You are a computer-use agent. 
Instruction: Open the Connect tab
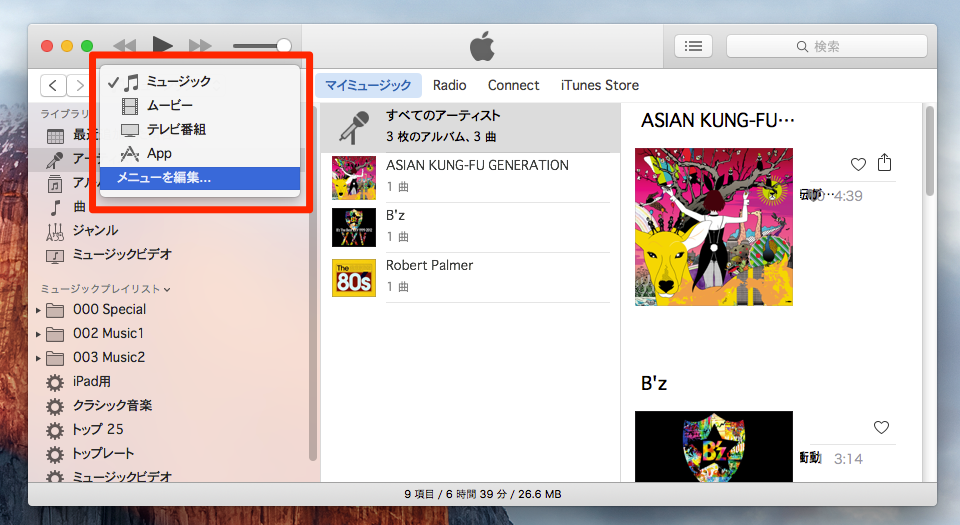(x=513, y=85)
